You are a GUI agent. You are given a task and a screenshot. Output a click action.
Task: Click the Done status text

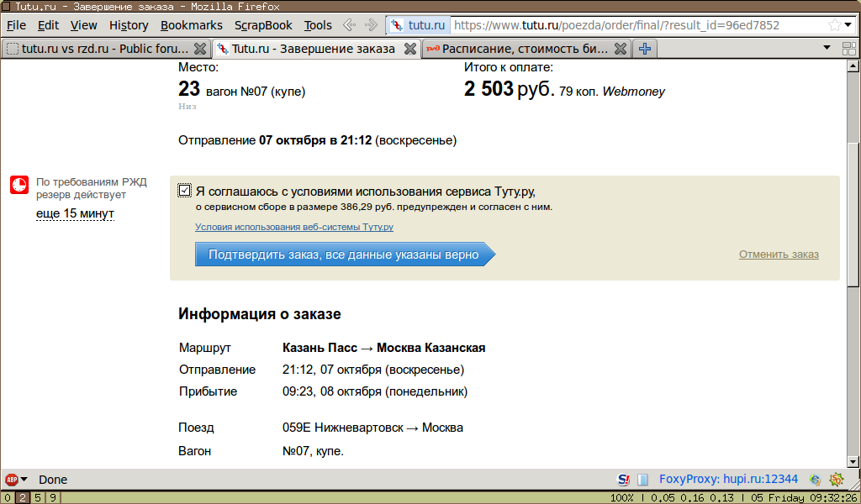tap(53, 480)
